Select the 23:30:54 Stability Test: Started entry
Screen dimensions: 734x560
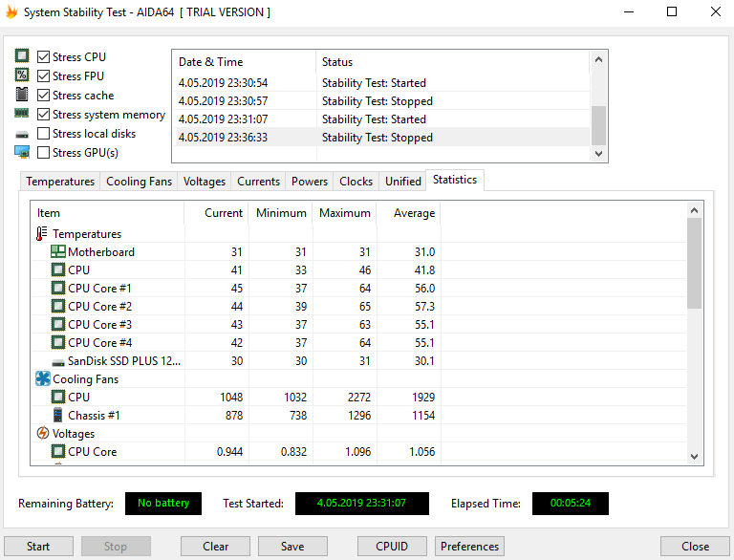pyautogui.click(x=381, y=83)
